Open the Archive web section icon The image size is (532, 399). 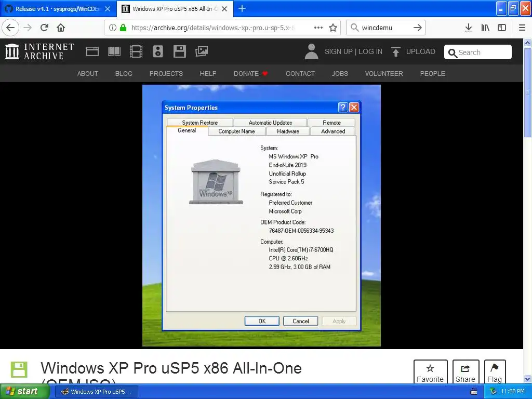tap(92, 51)
